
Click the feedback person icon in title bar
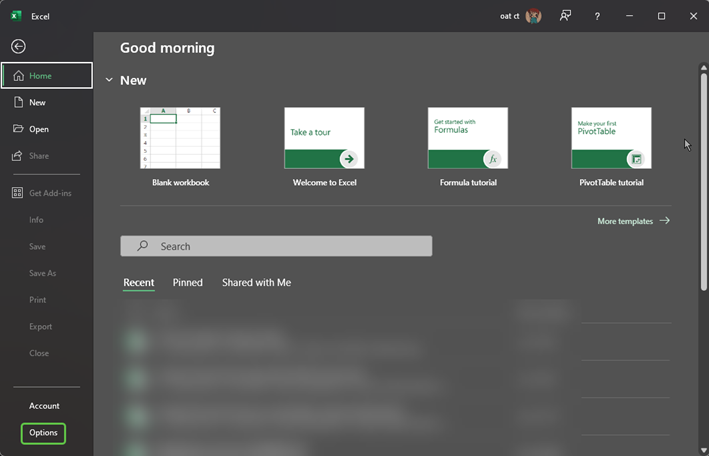(x=565, y=16)
